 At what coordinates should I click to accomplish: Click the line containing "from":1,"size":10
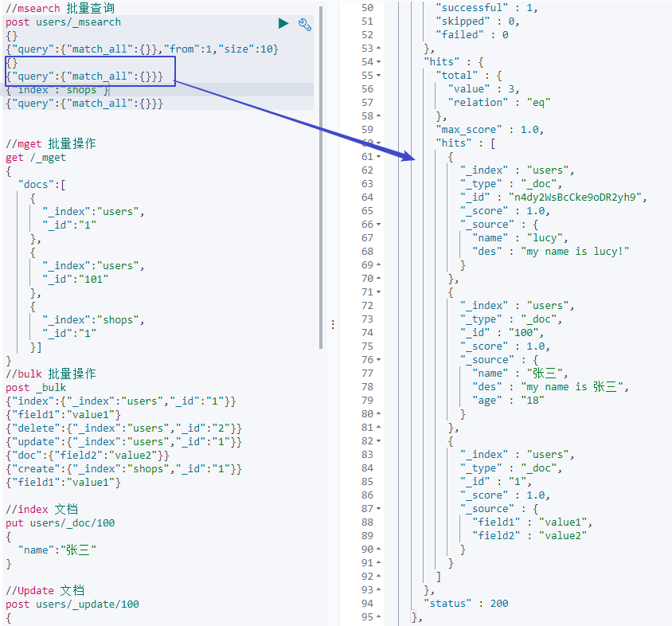143,49
